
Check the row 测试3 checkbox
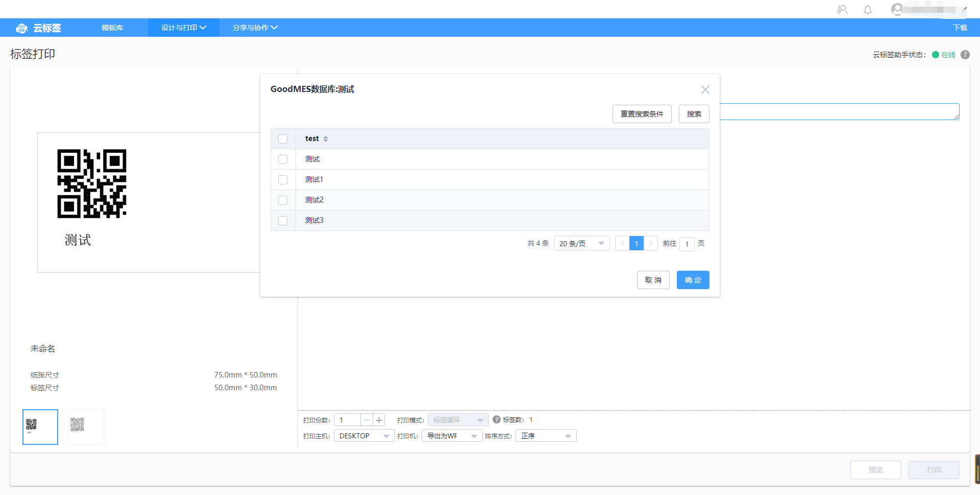click(283, 221)
